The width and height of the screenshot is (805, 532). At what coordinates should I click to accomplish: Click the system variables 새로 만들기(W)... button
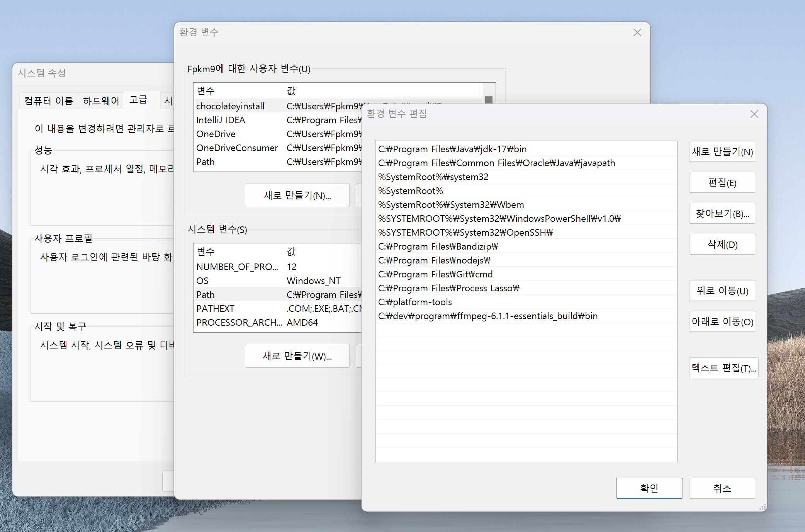tap(297, 356)
